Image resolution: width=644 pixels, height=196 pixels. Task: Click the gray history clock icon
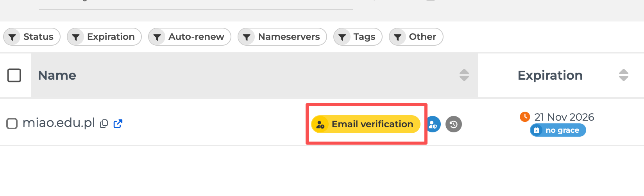[x=454, y=125]
